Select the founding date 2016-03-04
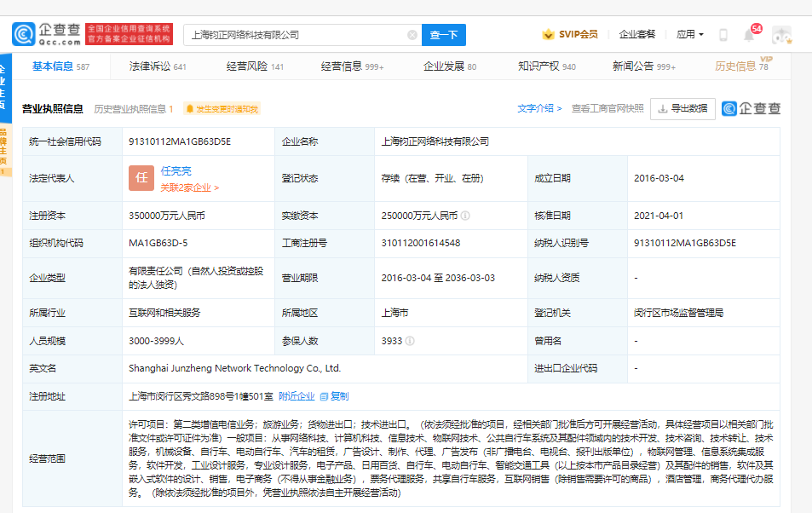This screenshot has width=812, height=513. (x=659, y=178)
